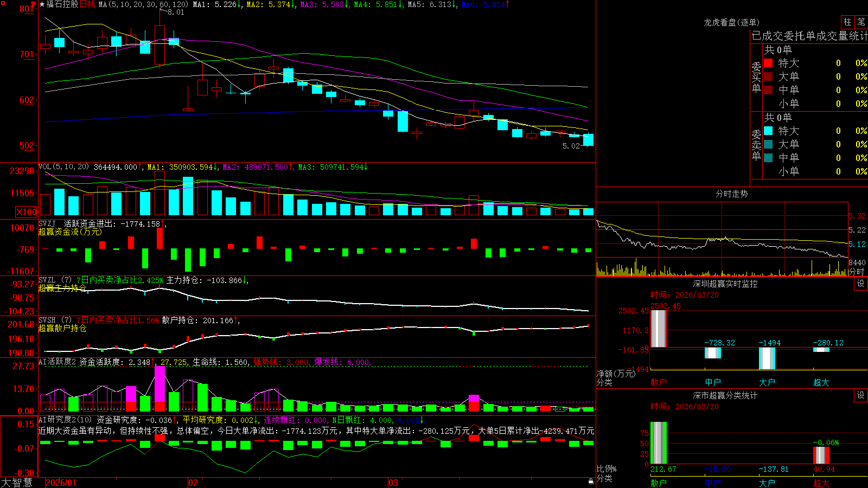Click the 强势线: 3.000 legend text
This screenshot has width=868, height=488.
pos(282,362)
